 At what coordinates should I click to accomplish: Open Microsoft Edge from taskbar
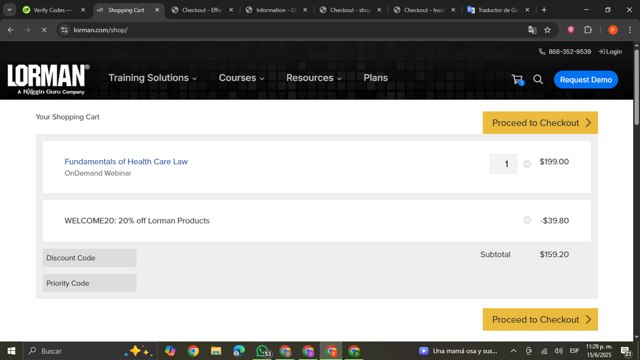239,351
